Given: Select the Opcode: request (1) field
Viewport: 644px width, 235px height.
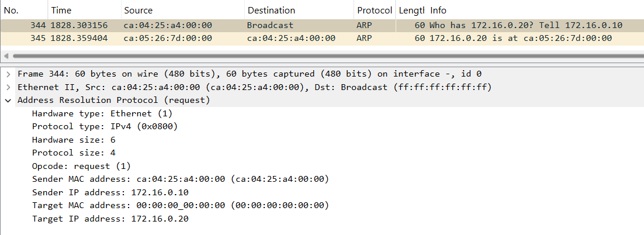Looking at the screenshot, I should (81, 167).
